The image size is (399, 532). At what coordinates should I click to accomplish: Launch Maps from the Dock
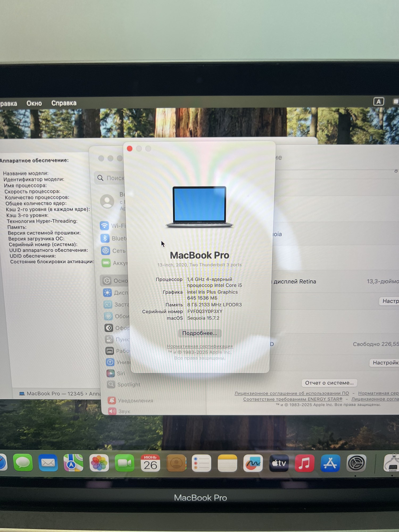coord(73,463)
